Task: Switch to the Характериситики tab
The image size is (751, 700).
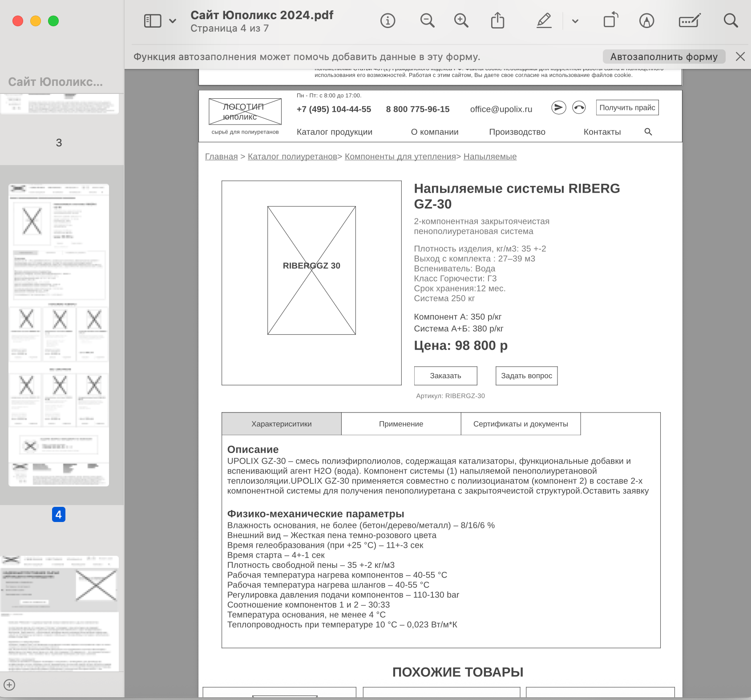Action: click(x=282, y=424)
